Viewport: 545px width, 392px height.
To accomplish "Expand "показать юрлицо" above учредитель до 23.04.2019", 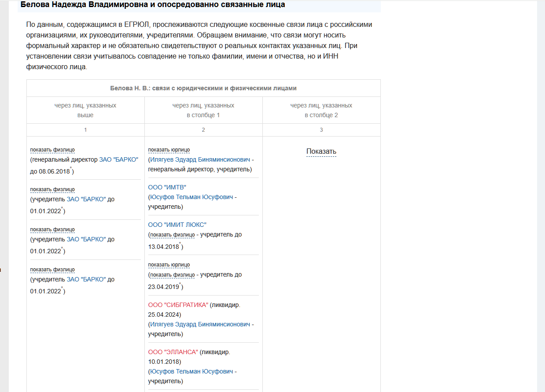I will click(169, 265).
